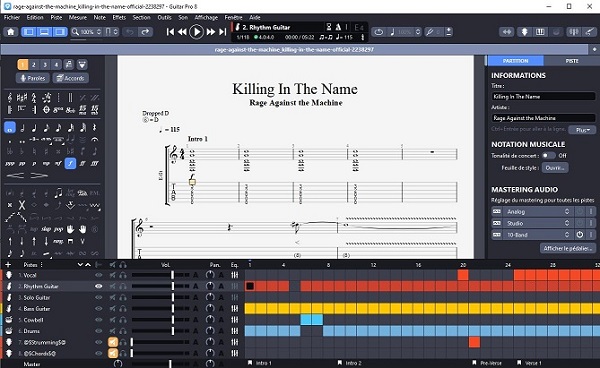Mute the Bass Guitar track
The image size is (600, 368).
[112, 308]
